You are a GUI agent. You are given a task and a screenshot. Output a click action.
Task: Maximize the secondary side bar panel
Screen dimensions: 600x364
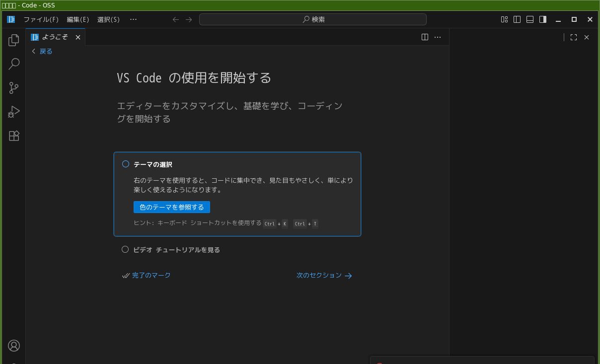coord(574,37)
